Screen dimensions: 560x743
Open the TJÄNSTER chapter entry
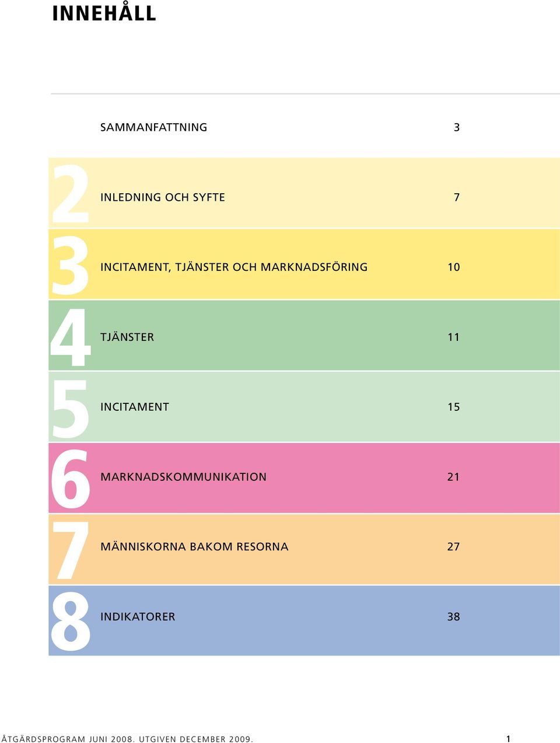(127, 337)
